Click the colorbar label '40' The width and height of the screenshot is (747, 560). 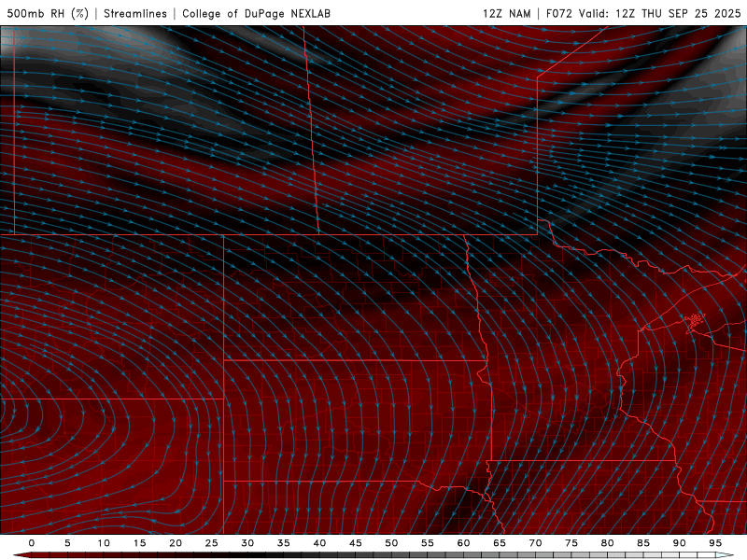pyautogui.click(x=319, y=543)
